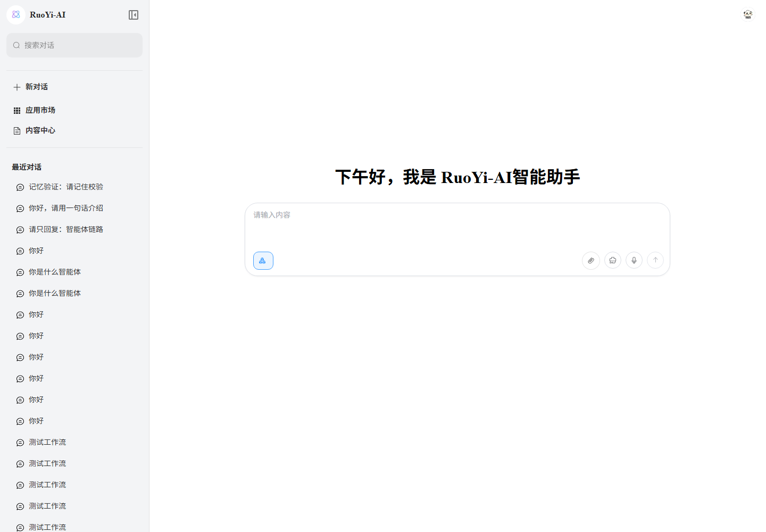The width and height of the screenshot is (766, 532).
Task: Click the magnifier icon in the search box
Action: 16,45
